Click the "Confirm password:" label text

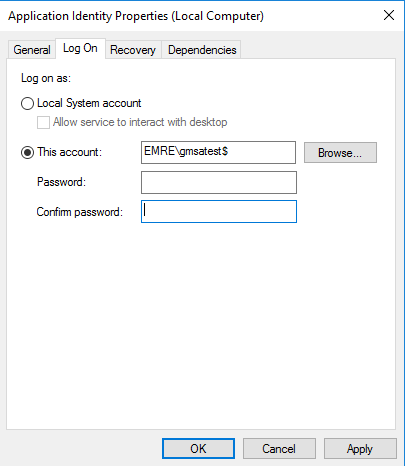point(80,212)
